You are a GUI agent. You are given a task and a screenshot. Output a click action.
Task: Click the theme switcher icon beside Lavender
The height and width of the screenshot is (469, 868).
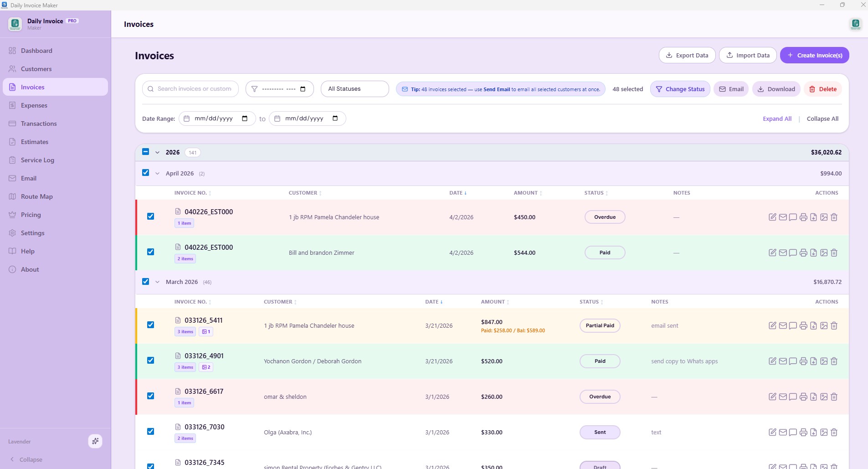click(x=95, y=441)
